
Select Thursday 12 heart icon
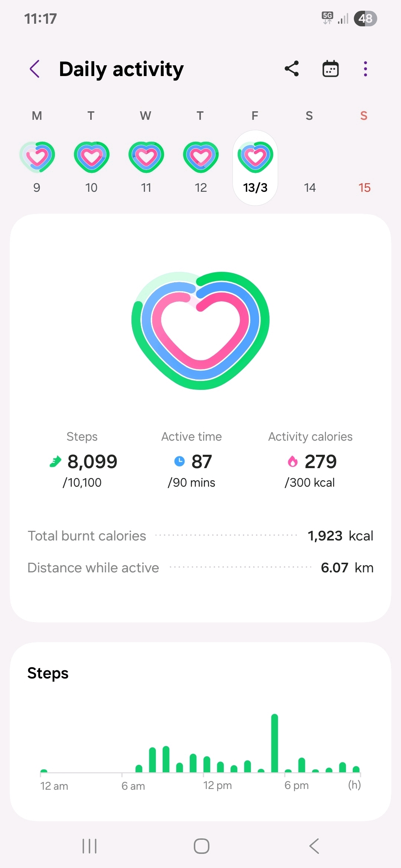coord(201,157)
